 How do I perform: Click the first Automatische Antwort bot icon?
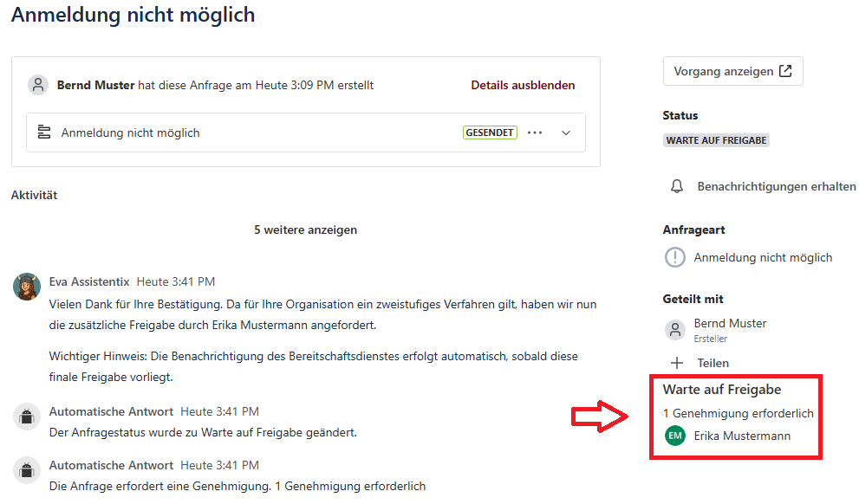point(27,417)
